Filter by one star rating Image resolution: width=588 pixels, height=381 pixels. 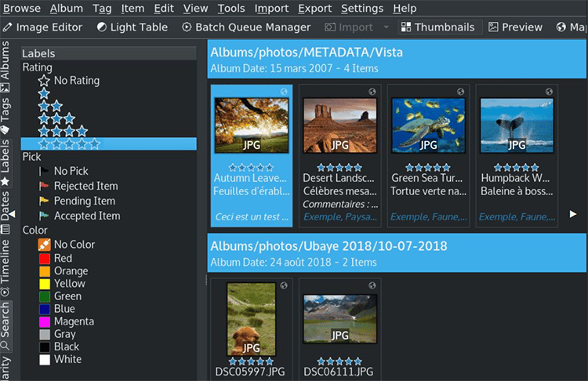(x=44, y=93)
